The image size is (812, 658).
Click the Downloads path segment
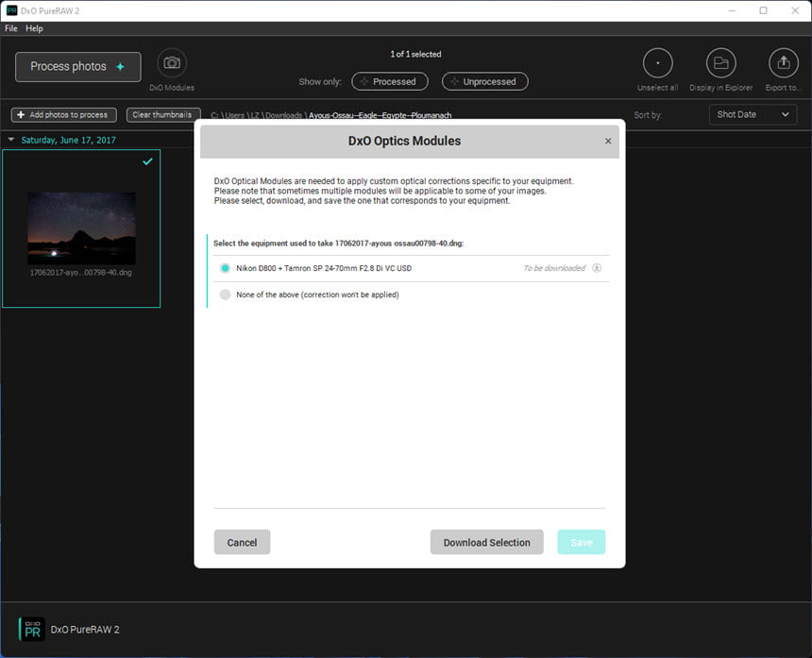tap(283, 115)
